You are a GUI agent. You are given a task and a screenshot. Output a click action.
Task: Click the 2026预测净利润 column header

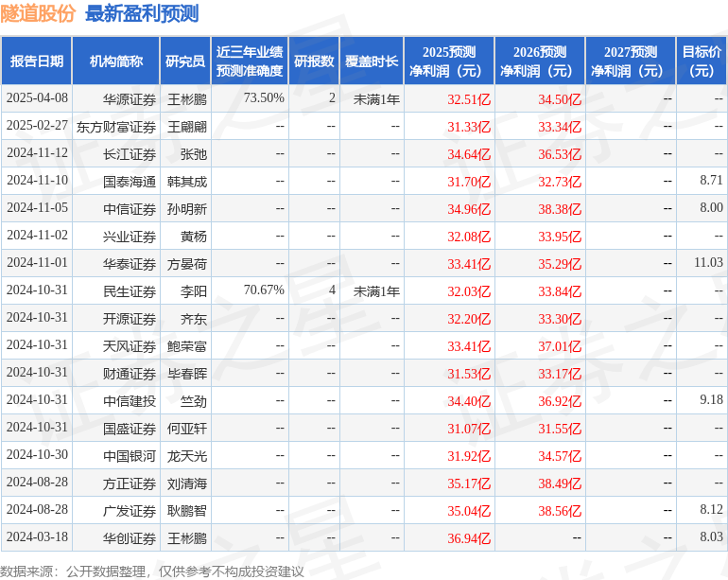click(540, 61)
